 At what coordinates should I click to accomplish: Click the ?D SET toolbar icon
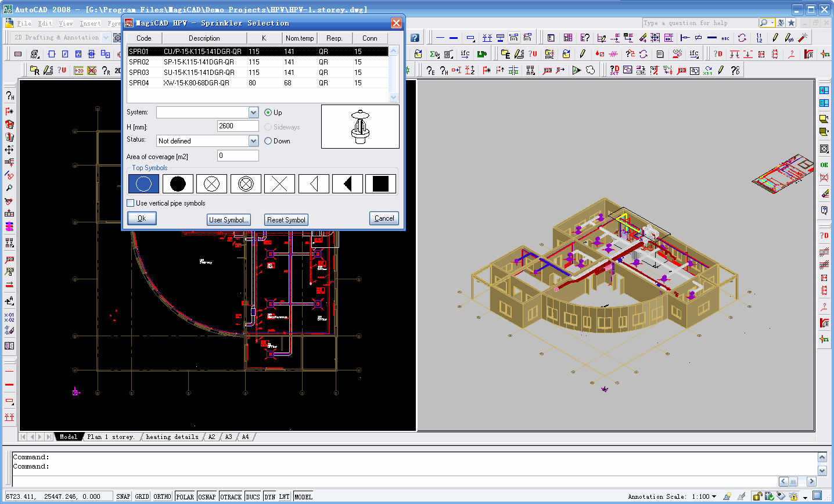614,70
